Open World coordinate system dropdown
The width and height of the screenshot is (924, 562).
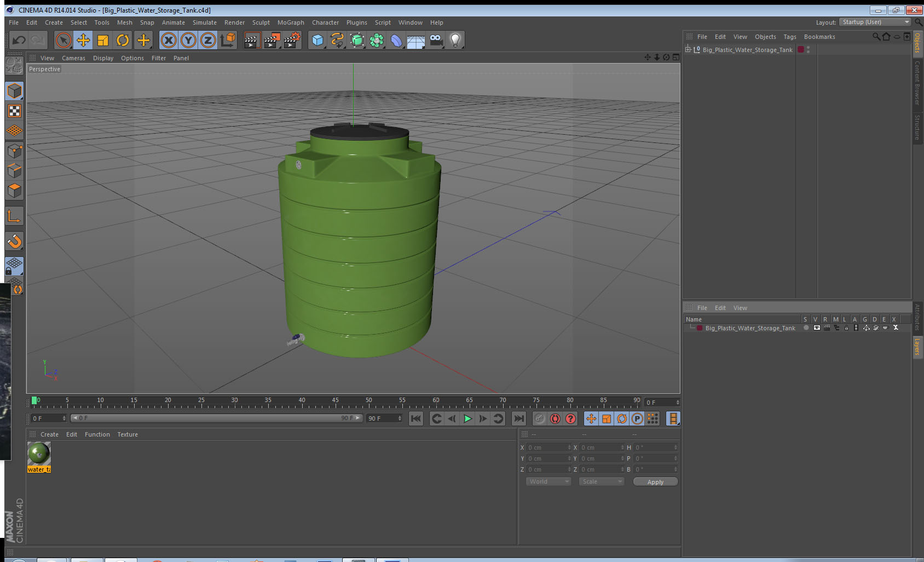(x=548, y=481)
